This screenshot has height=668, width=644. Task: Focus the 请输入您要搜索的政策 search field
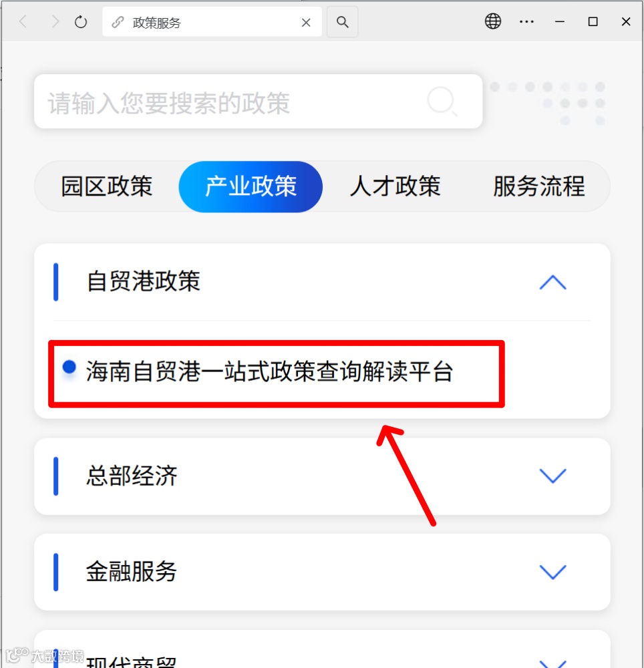(258, 102)
